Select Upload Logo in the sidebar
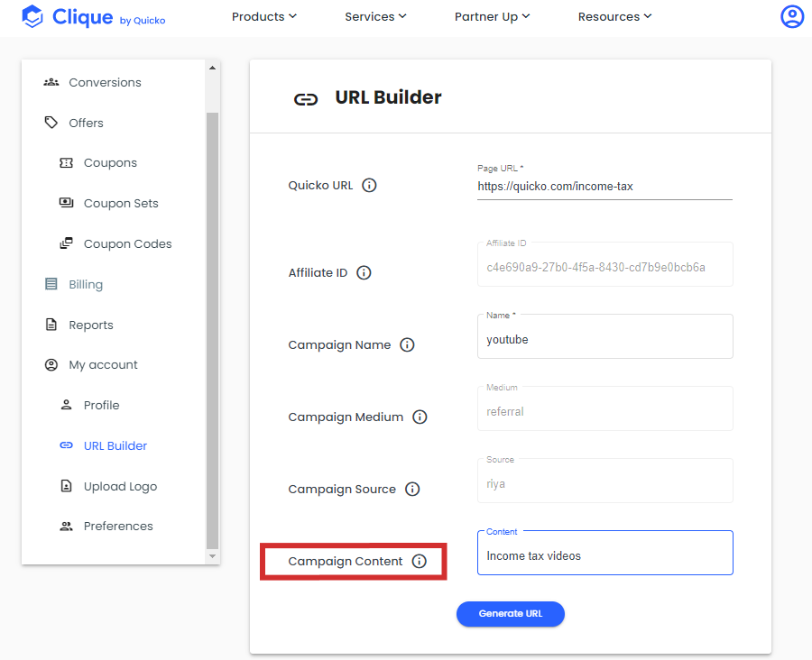The image size is (812, 660). [108, 487]
